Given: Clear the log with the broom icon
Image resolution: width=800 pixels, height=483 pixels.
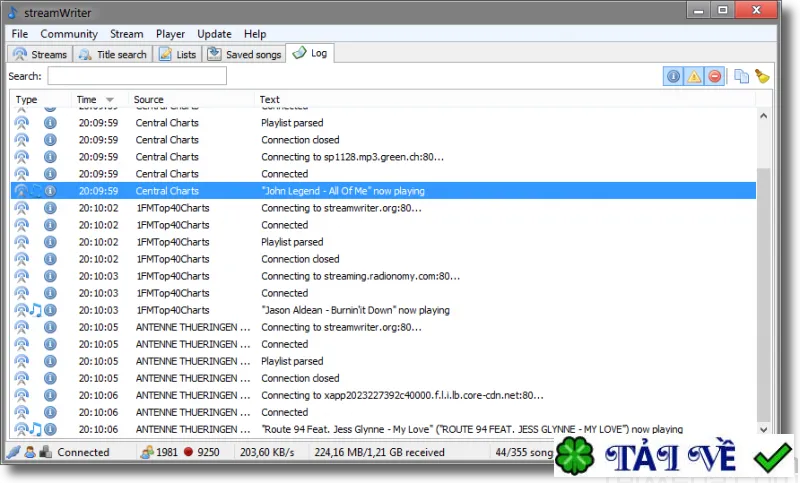Looking at the screenshot, I should coord(762,77).
